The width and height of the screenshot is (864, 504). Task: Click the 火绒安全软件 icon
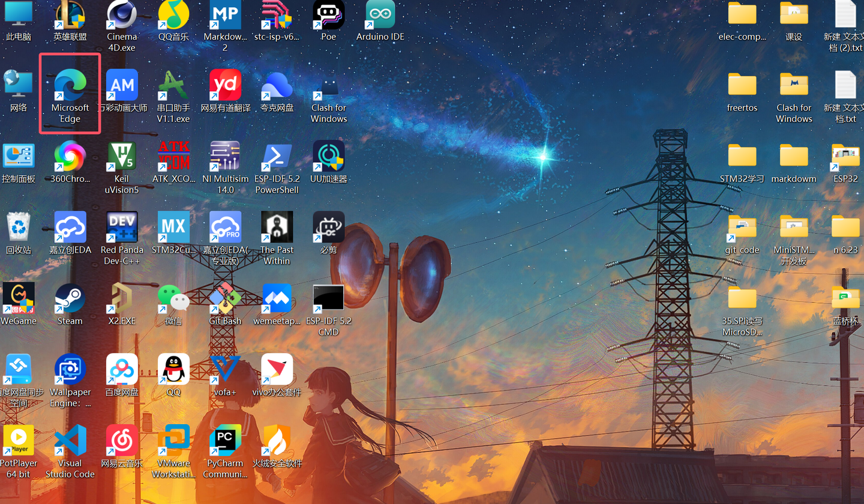[277, 440]
